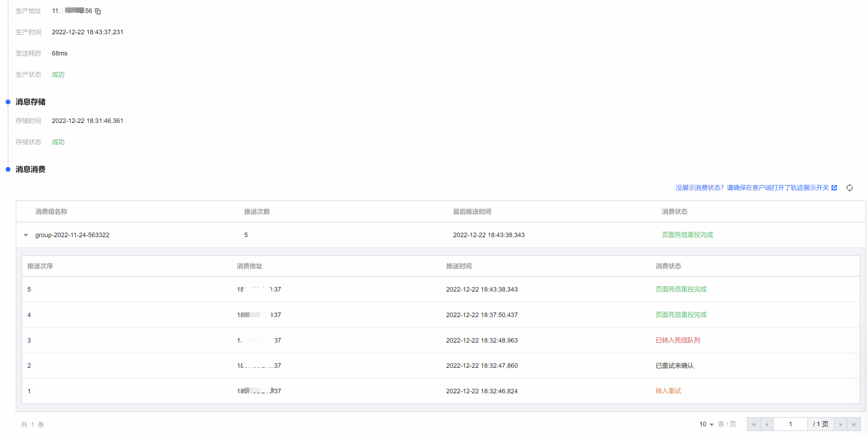Image resolution: width=868 pixels, height=436 pixels.
Task: Collapse group-2022-11-24-563322 row
Action: tap(26, 235)
